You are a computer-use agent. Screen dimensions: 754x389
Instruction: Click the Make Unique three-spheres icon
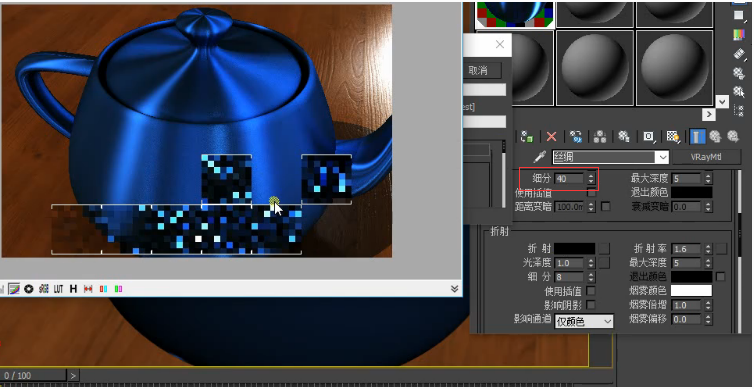(600, 137)
